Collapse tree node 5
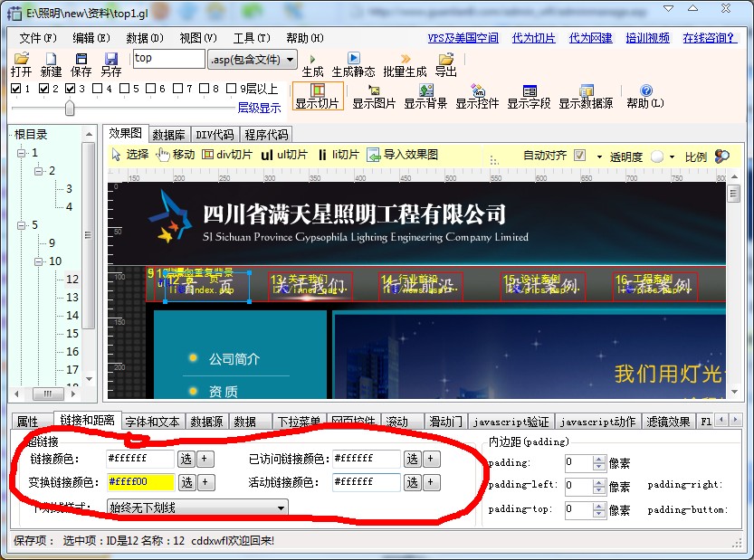This screenshot has width=754, height=560. point(21,225)
